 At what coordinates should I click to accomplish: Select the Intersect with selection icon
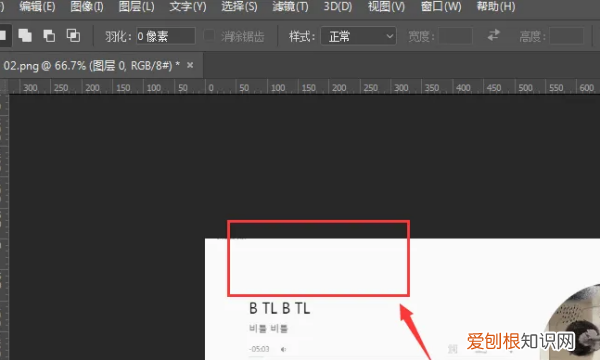73,36
